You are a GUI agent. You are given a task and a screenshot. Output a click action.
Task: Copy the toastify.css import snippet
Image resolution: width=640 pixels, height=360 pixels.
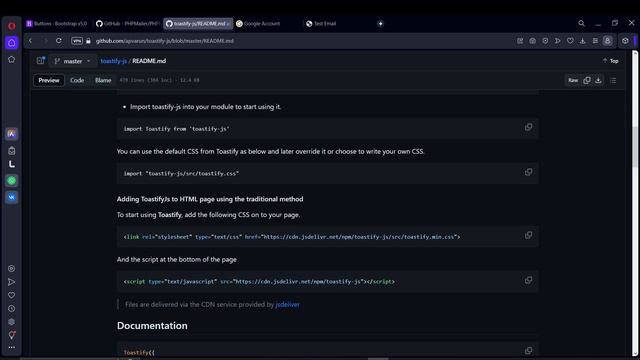point(528,172)
